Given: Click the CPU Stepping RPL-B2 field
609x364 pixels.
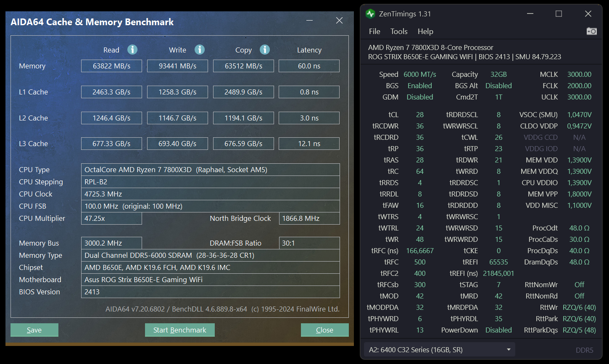Looking at the screenshot, I should coord(210,182).
